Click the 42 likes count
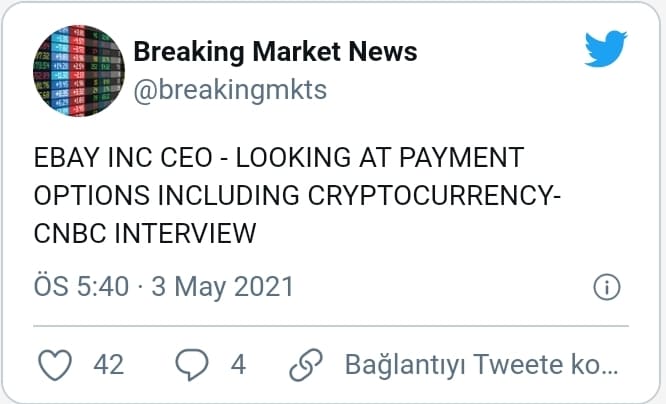The width and height of the screenshot is (666, 404). click(108, 364)
